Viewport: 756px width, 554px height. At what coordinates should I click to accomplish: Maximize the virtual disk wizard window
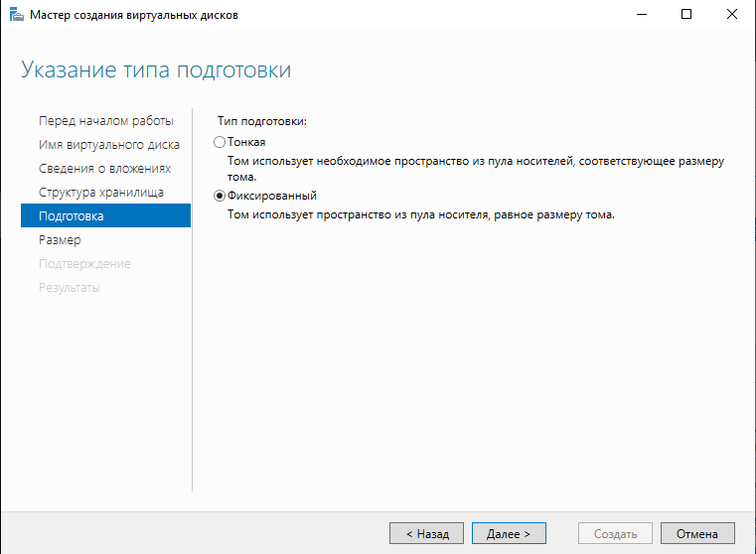685,15
